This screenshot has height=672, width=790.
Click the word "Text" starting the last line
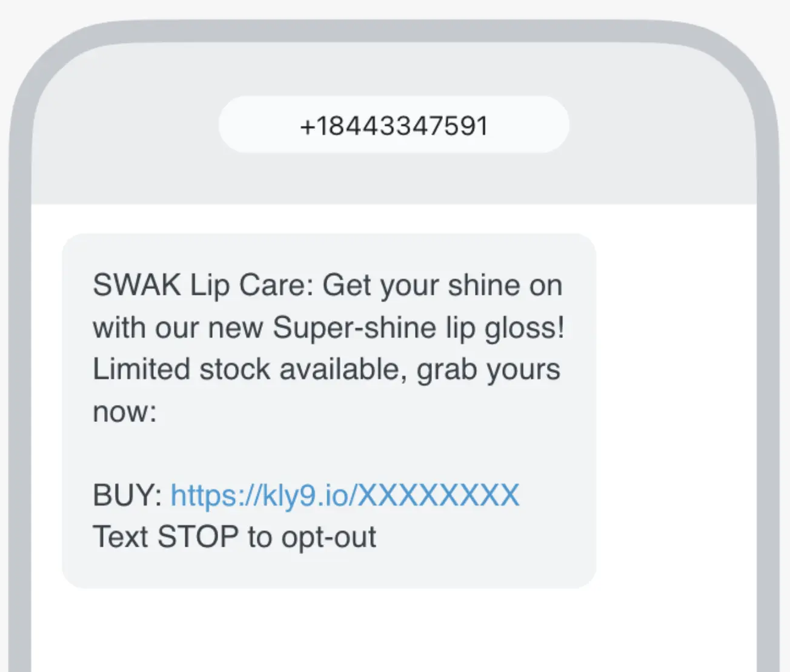click(x=120, y=537)
